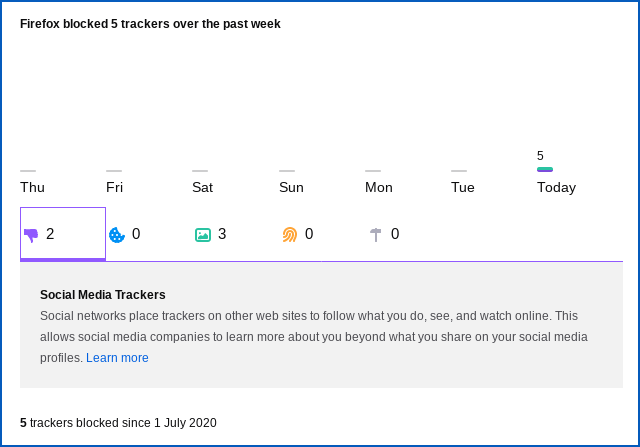Click the fingerprinters tab count 0
The height and width of the screenshot is (447, 640).
[309, 234]
